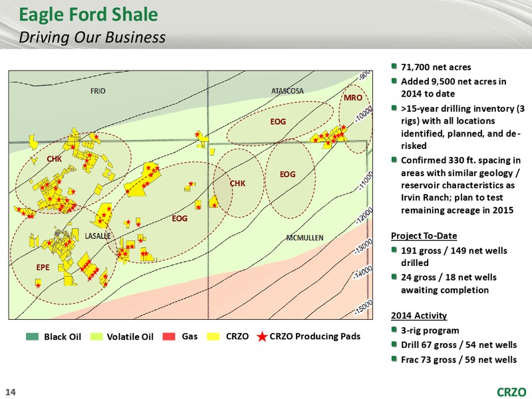Click the Black Oil legend color swatch

tap(32, 336)
